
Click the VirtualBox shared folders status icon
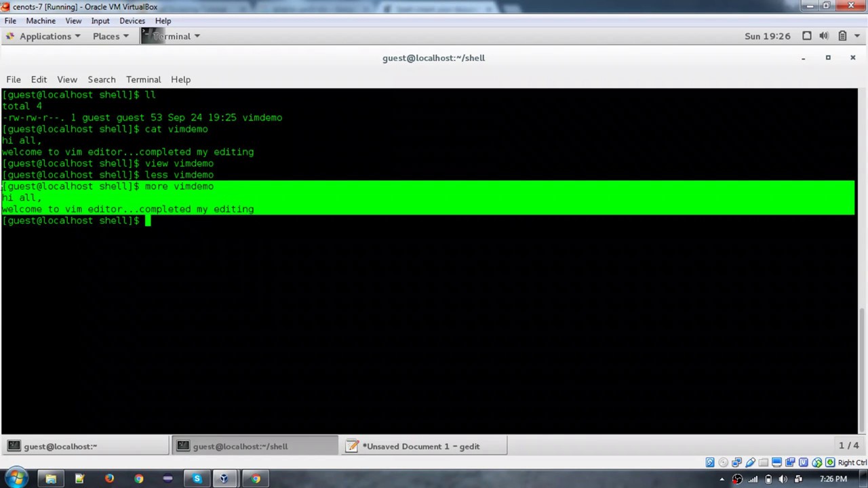(763, 462)
